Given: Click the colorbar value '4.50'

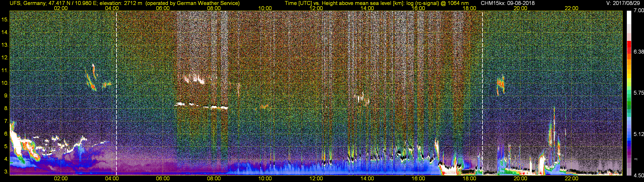Looking at the screenshot, I should pyautogui.click(x=639, y=176).
